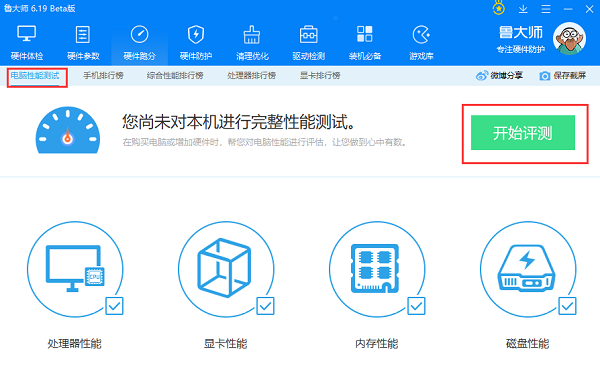
Task: Click the disk drive lightning icon
Action: [526, 268]
